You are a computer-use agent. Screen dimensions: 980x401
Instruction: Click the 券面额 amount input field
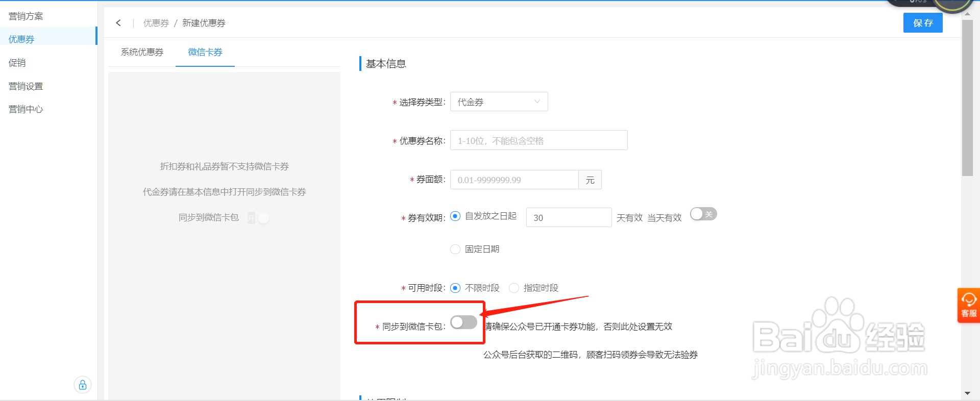514,180
